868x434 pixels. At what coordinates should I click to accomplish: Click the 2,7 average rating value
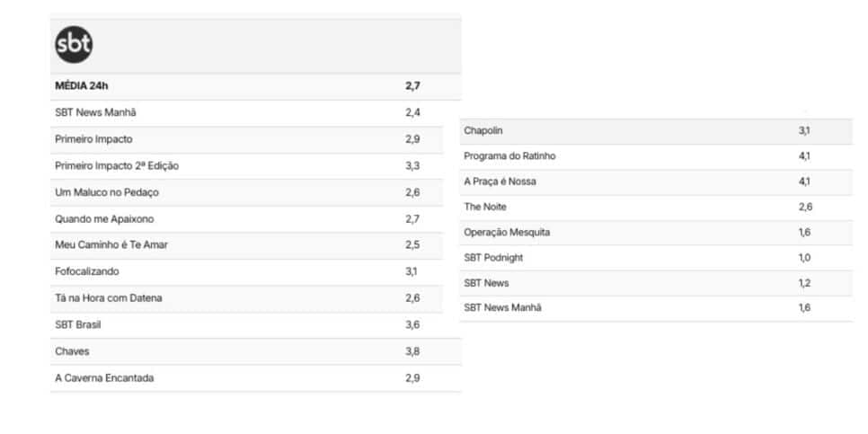click(412, 86)
